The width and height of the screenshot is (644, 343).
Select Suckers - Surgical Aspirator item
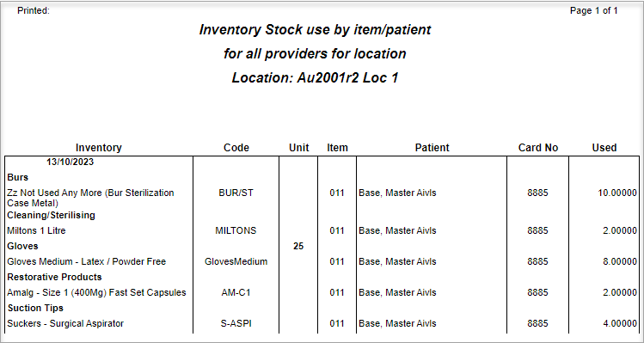coord(65,324)
